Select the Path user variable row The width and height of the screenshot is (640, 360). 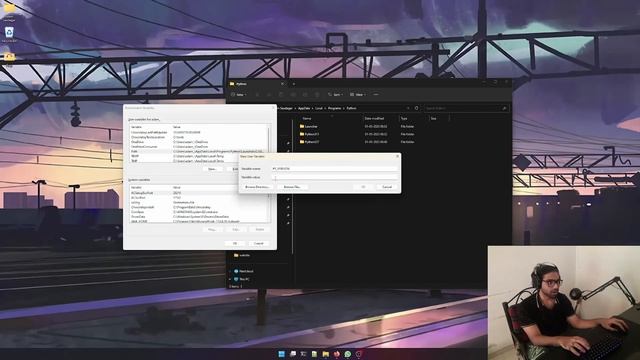pos(198,151)
